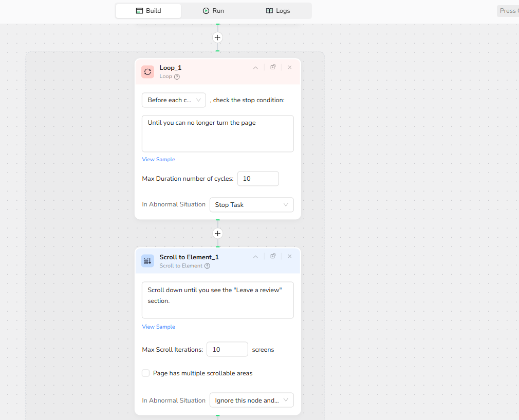Collapse the Scroll to Element_1 panel
Screen dimensions: 519x420
click(x=255, y=256)
